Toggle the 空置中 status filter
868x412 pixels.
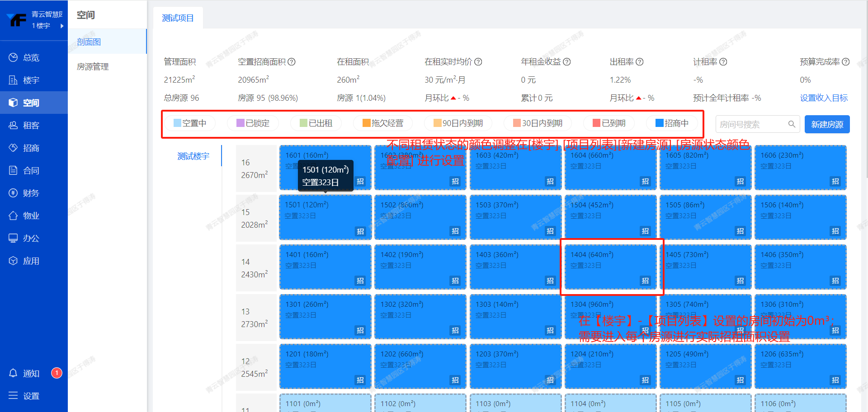point(189,123)
